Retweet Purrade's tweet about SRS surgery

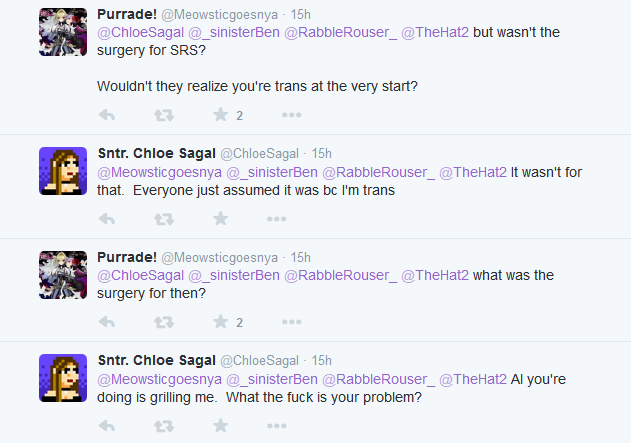(x=164, y=115)
